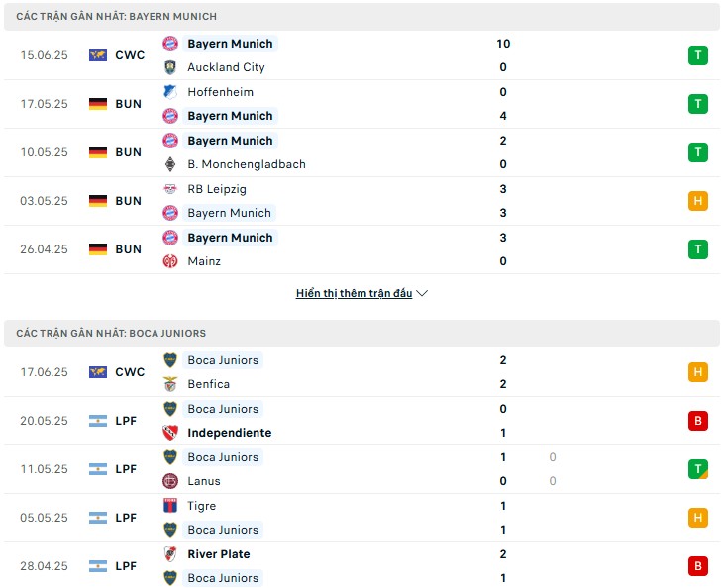Click the Auckland City team crest

(x=170, y=67)
